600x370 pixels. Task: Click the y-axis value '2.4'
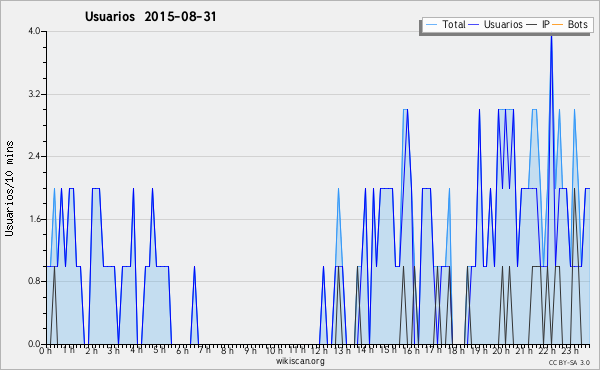(x=34, y=156)
